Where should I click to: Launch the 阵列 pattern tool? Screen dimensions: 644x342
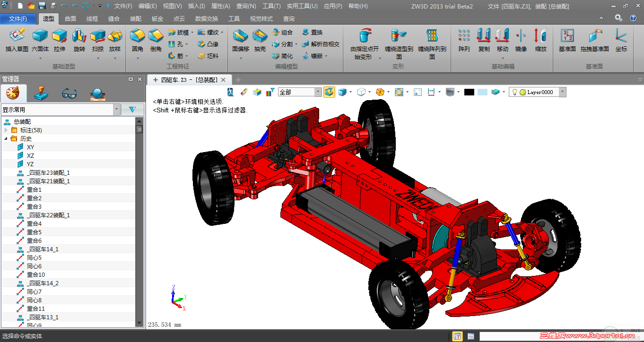pos(464,40)
